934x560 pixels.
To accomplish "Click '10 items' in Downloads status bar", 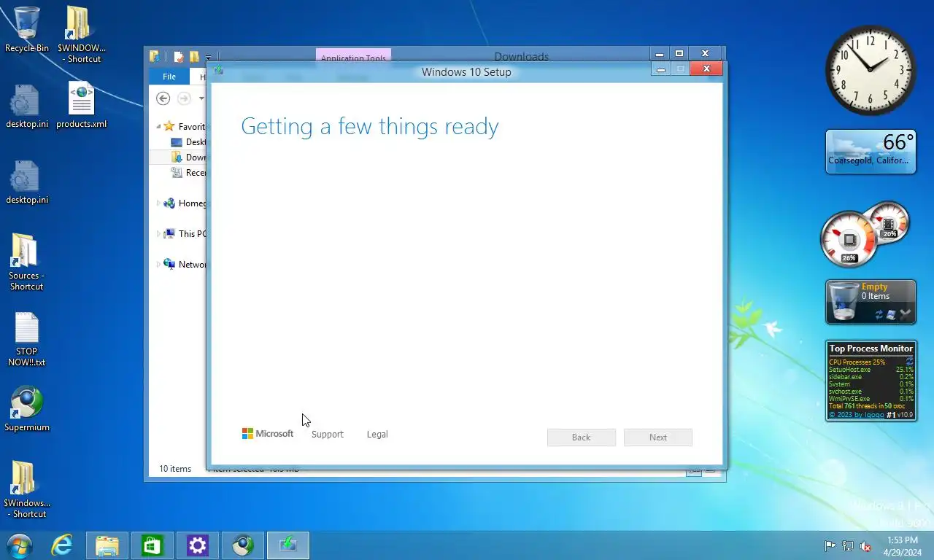I will [175, 469].
